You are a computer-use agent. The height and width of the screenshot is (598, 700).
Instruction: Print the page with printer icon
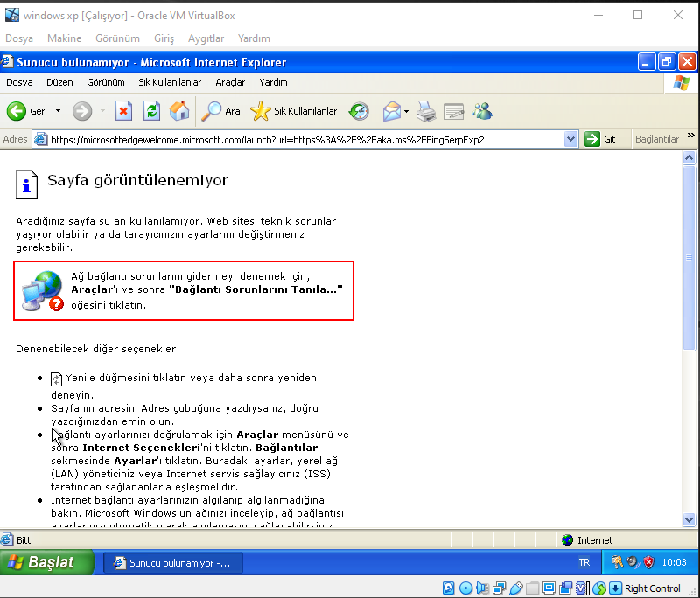[426, 111]
